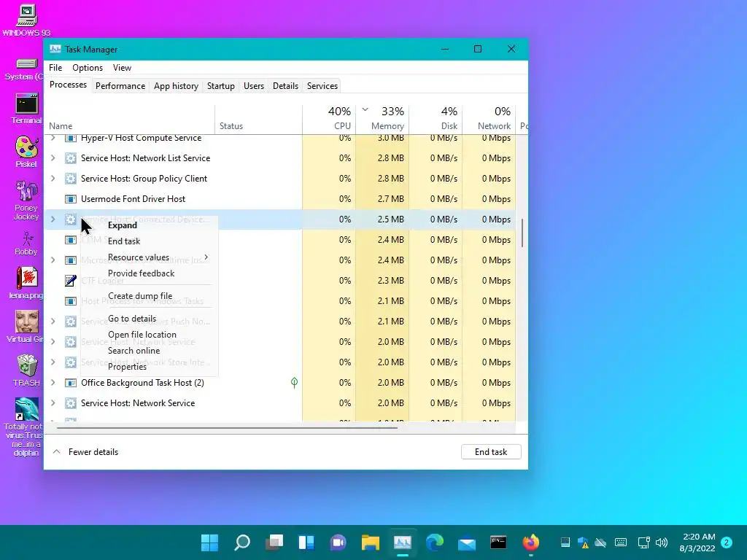Expand Office Background Task Host (2)

coord(53,383)
